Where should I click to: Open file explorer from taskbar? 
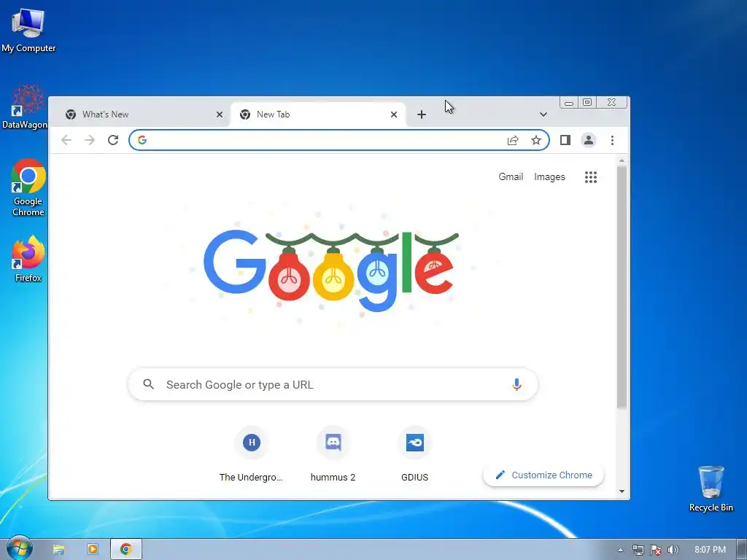58,550
